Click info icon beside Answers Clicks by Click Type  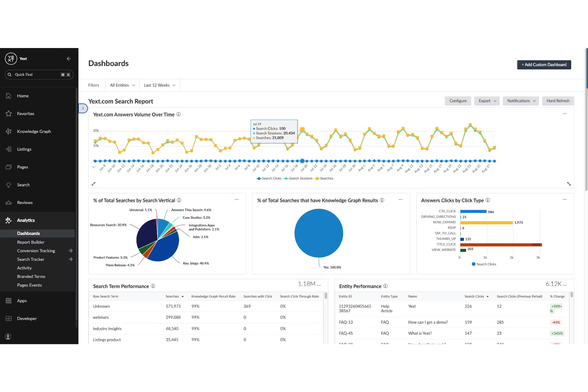[x=488, y=200]
